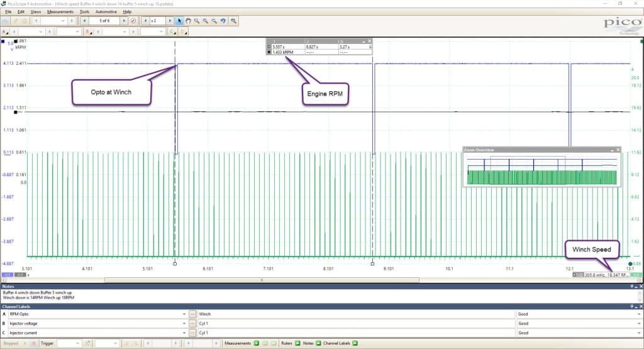Close the ruler legend box
Image resolution: width=644 pixels, height=349 pixels.
point(370,42)
